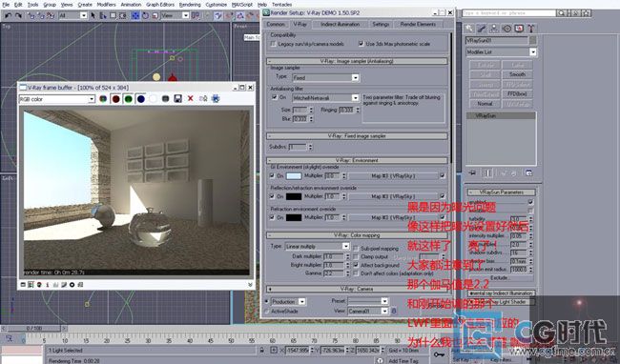The image size is (620, 364).
Task: Open the Modifier List dropdown
Action: [x=501, y=52]
